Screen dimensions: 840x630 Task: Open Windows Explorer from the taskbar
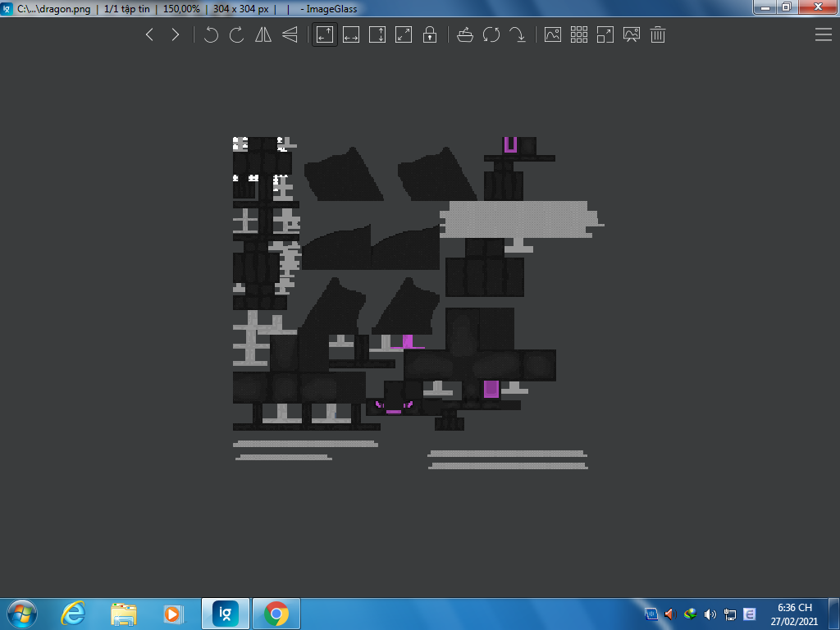(123, 614)
